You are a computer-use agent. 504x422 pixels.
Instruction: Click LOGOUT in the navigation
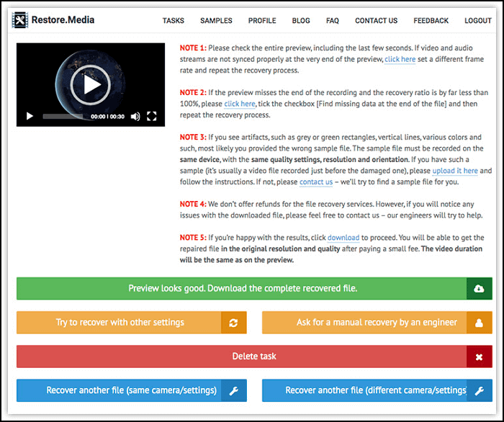click(x=478, y=21)
